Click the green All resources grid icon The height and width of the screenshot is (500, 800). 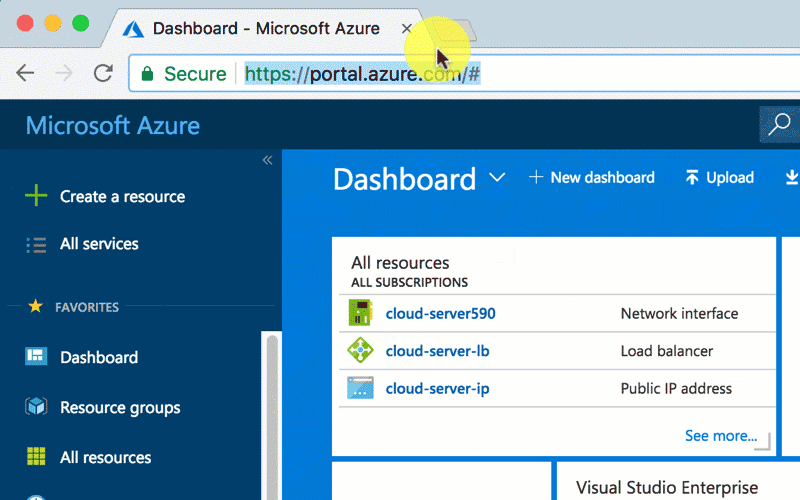(36, 456)
